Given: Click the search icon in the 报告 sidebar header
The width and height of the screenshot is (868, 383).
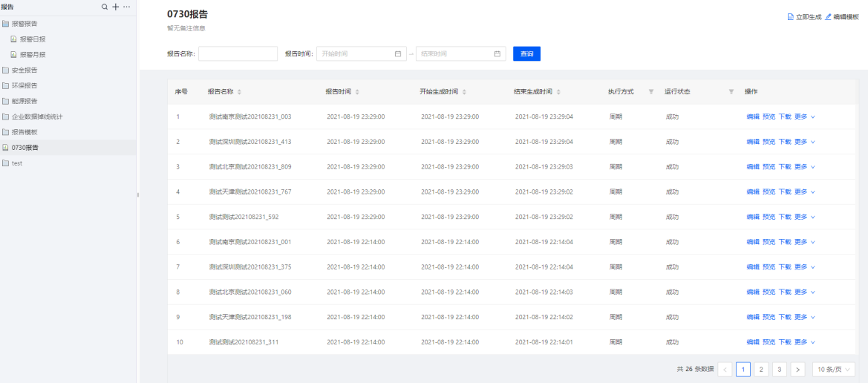Looking at the screenshot, I should pos(105,7).
